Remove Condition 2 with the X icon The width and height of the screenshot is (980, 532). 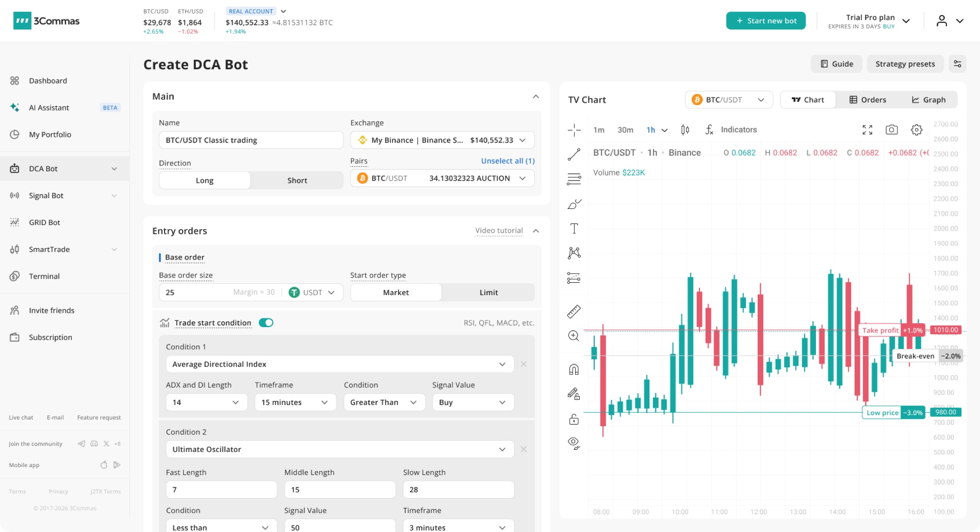[x=524, y=449]
